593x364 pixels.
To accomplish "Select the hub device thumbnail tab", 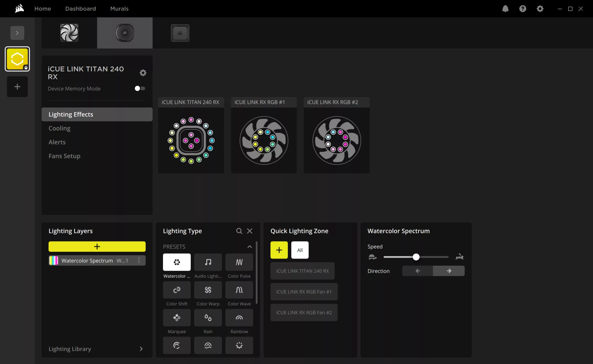I will point(180,33).
